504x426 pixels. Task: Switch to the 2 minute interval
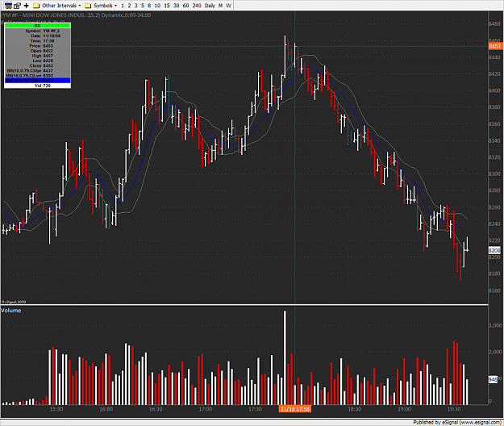pyautogui.click(x=129, y=6)
